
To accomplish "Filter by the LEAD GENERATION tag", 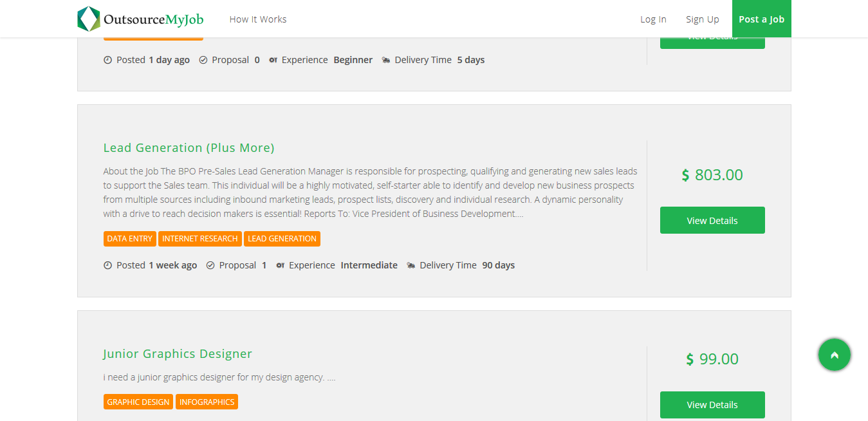I will [x=282, y=239].
